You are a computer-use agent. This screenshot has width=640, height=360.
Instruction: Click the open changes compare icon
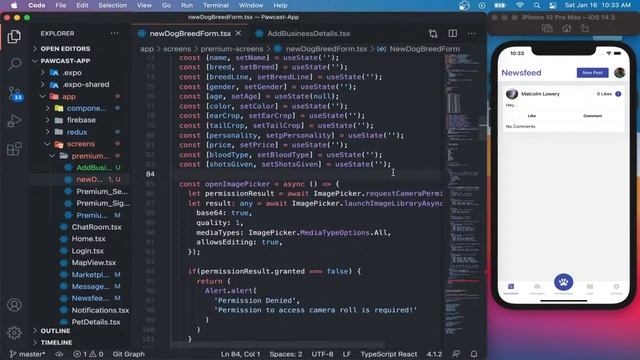(433, 33)
